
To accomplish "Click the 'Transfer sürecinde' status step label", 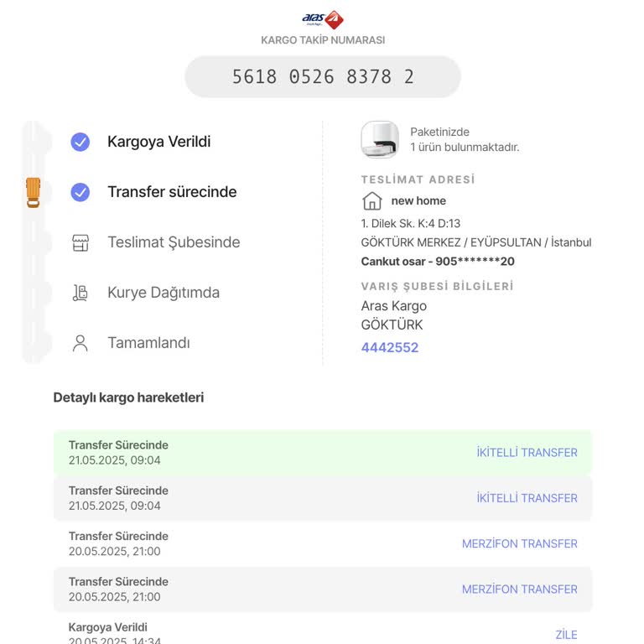I will click(x=172, y=192).
